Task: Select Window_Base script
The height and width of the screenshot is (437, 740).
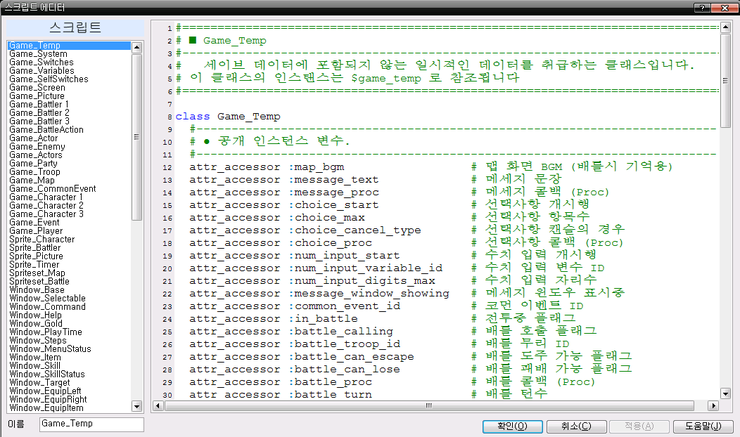Action: 69,290
